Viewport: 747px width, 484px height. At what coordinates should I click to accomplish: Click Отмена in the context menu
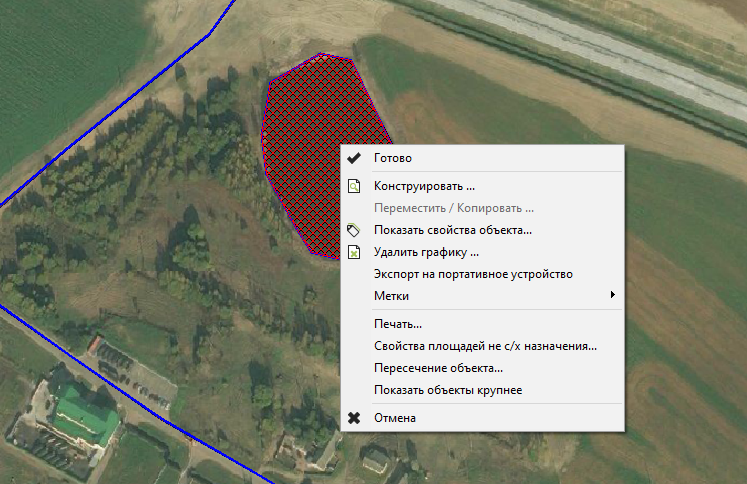[x=482, y=418]
